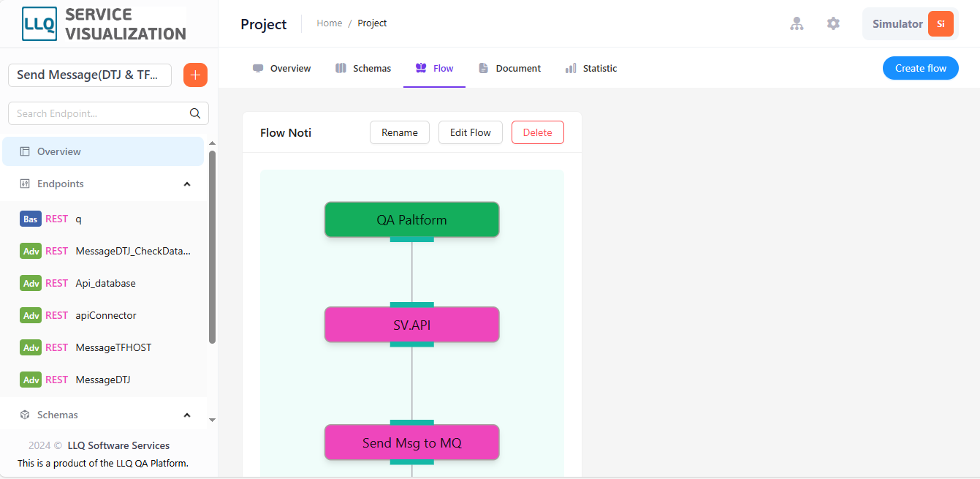The height and width of the screenshot is (479, 980).
Task: Click the search magnifier icon
Action: (x=195, y=113)
